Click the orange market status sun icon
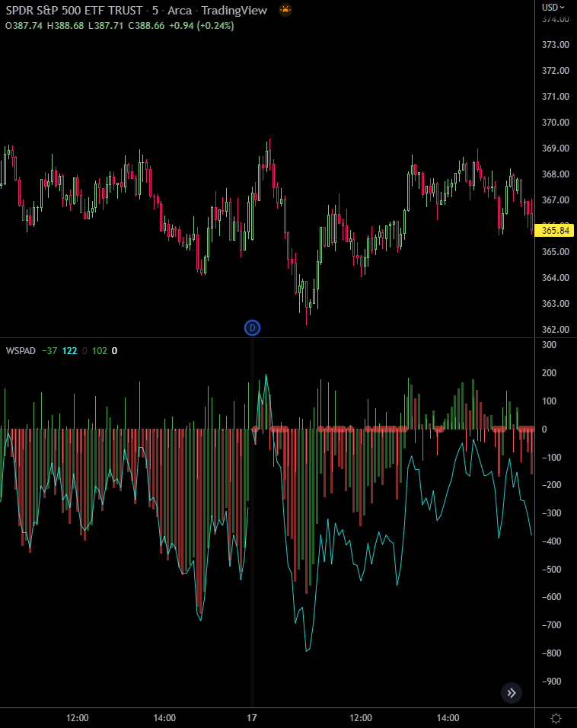The width and height of the screenshot is (577, 728). (285, 10)
